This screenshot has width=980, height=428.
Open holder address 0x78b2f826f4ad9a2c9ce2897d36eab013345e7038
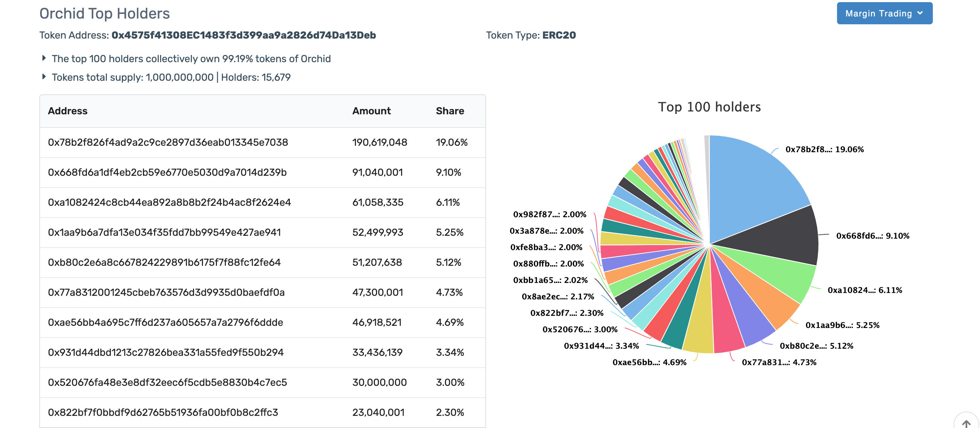168,142
